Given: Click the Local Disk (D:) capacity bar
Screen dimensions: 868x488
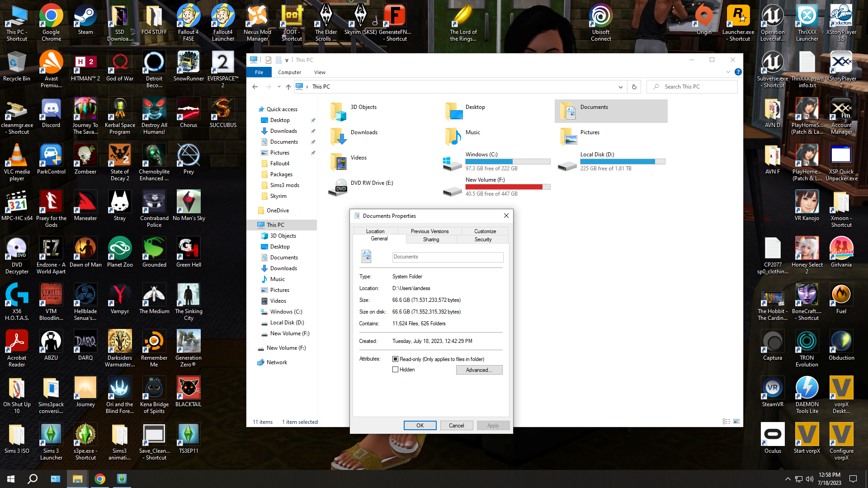Looking at the screenshot, I should click(623, 161).
